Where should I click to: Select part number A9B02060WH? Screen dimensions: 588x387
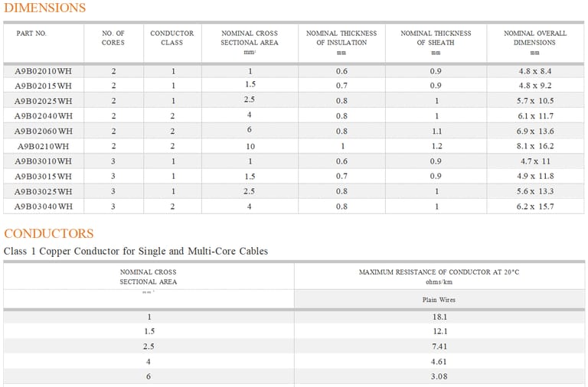pos(43,131)
